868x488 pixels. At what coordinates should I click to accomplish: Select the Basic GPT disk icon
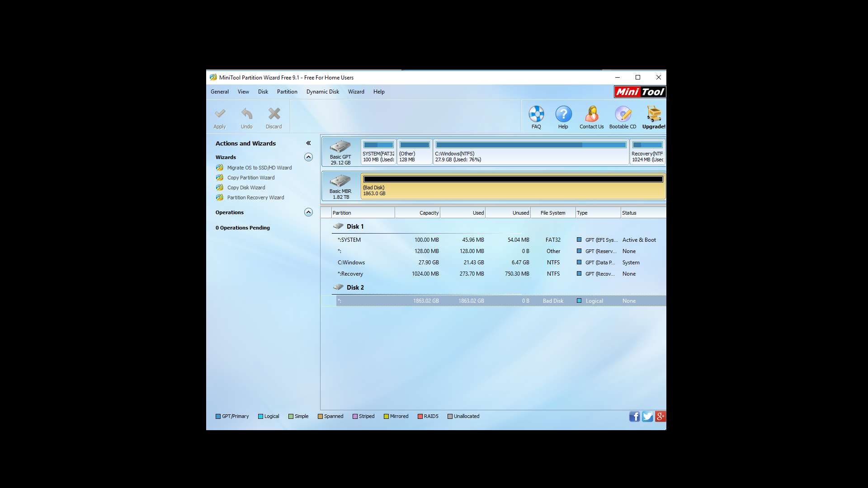[x=340, y=146]
